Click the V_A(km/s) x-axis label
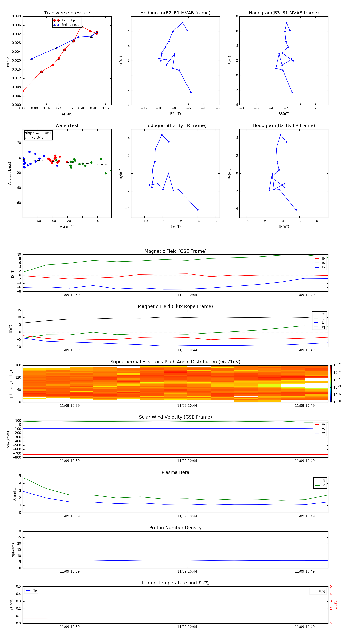The width and height of the screenshot is (351, 644). pyautogui.click(x=67, y=227)
